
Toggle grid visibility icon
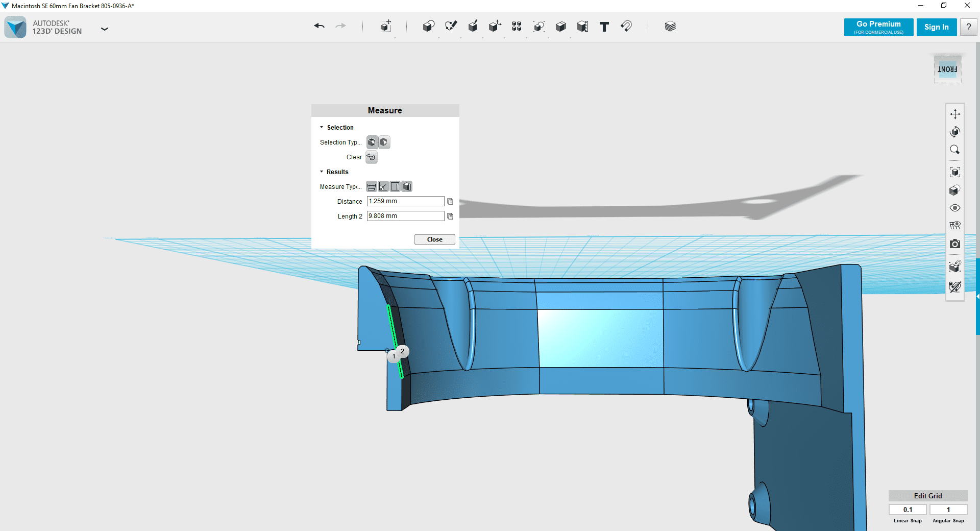pyautogui.click(x=955, y=226)
